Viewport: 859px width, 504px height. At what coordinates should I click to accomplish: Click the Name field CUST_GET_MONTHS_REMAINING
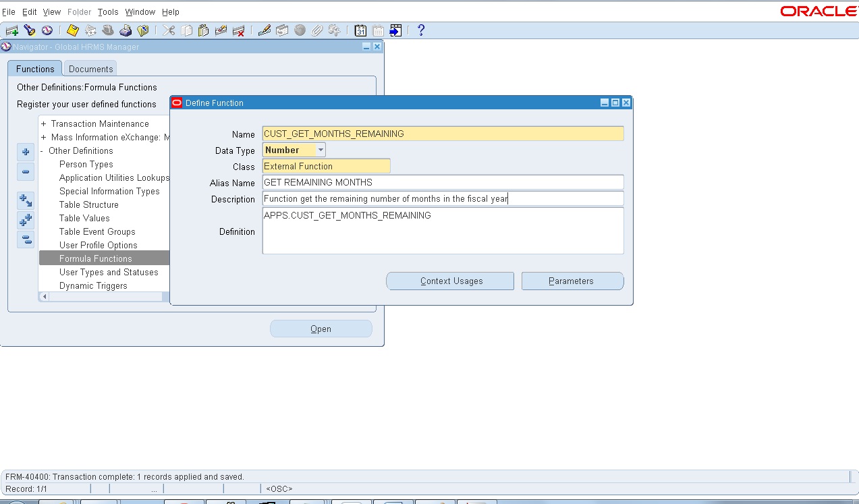coord(443,134)
